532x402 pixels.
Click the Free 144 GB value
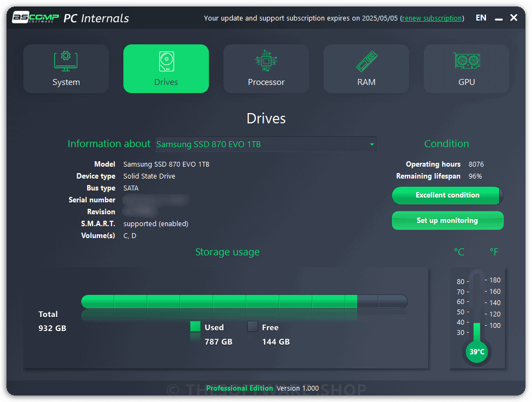tap(276, 342)
